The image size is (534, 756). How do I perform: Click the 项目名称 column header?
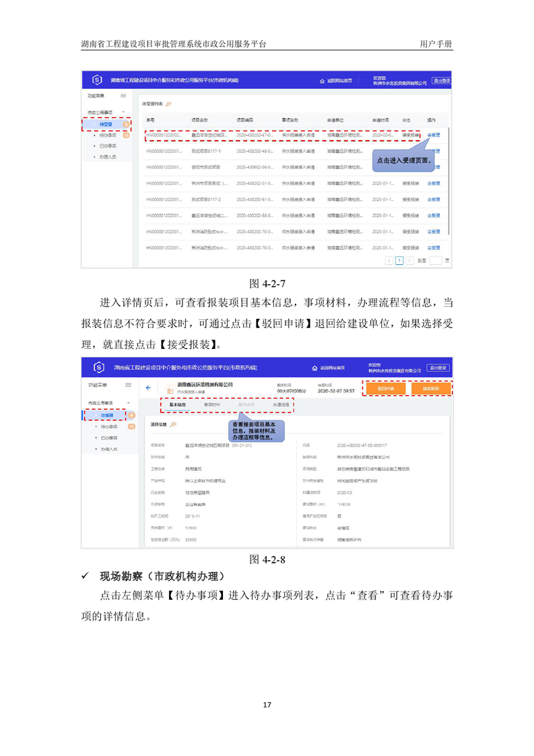199,120
